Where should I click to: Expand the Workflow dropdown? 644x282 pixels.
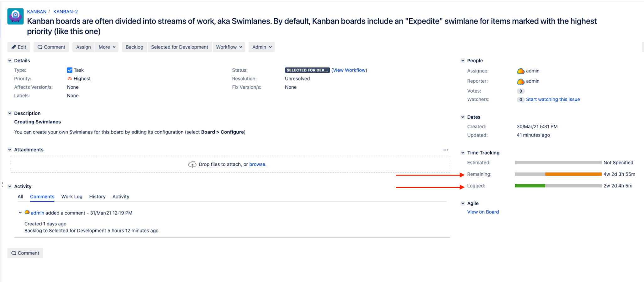[x=229, y=47]
